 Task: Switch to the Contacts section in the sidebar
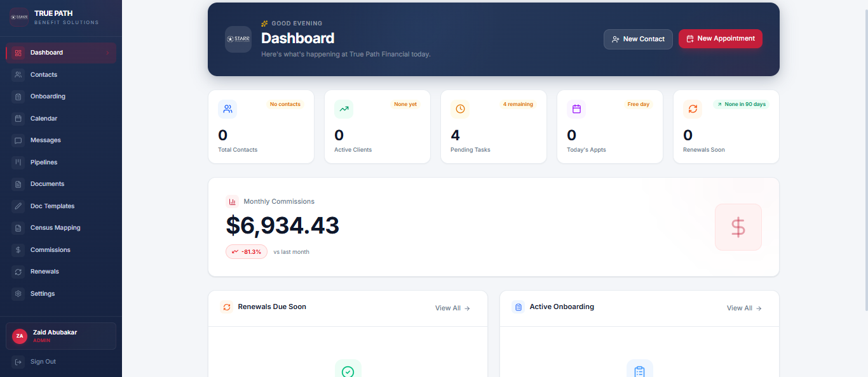[x=43, y=74]
